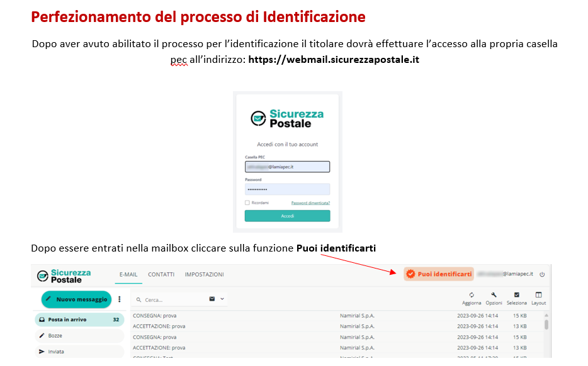This screenshot has height=366, width=588.
Task: Open the Opzioni wrench icon
Action: click(x=494, y=295)
